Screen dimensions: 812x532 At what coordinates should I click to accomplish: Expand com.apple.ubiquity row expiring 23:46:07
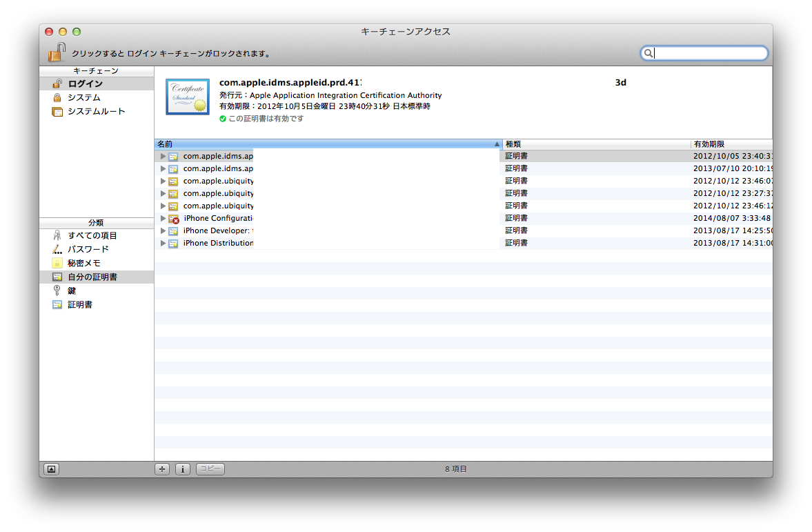click(x=163, y=181)
